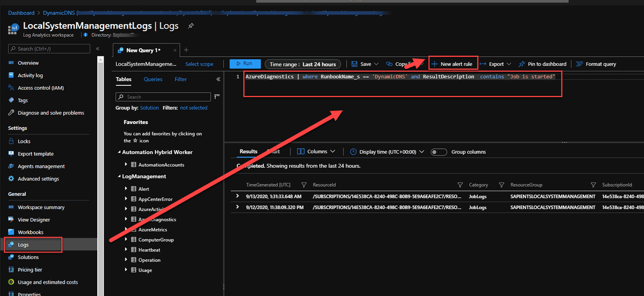644x296 pixels.
Task: Pin this workspace blade with the pin icon
Action: (191, 25)
